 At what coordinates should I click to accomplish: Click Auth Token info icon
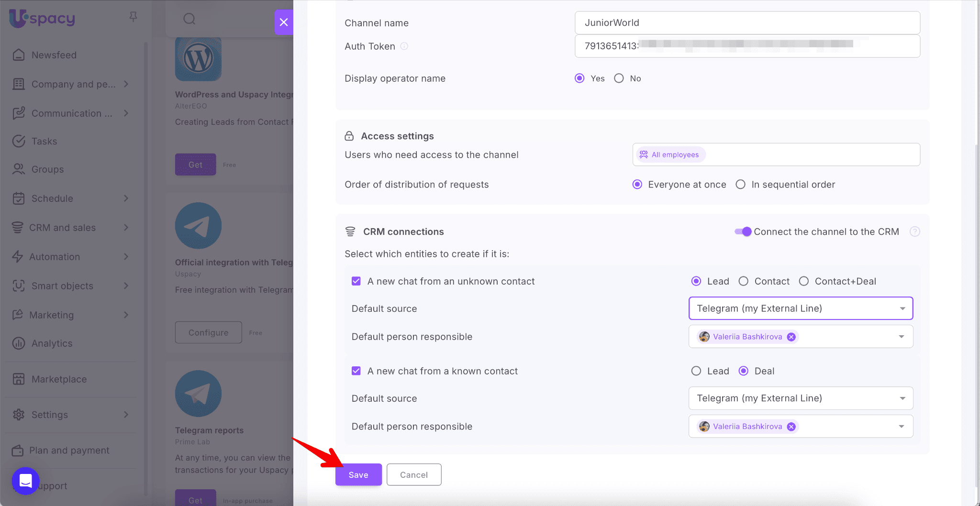[404, 46]
